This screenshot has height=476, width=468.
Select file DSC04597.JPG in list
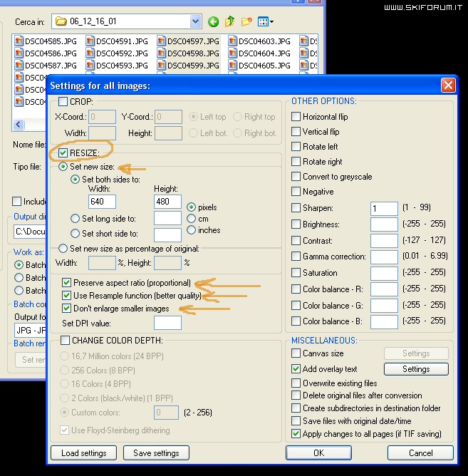(188, 41)
